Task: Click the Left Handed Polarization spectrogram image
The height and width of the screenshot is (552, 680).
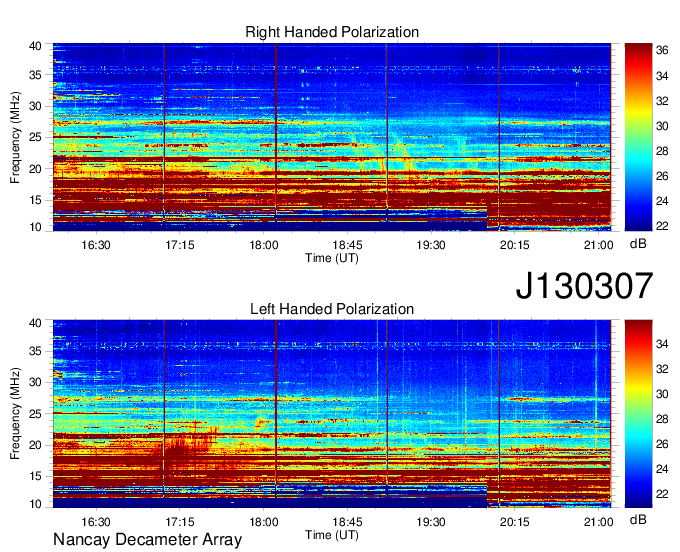Action: tap(332, 414)
